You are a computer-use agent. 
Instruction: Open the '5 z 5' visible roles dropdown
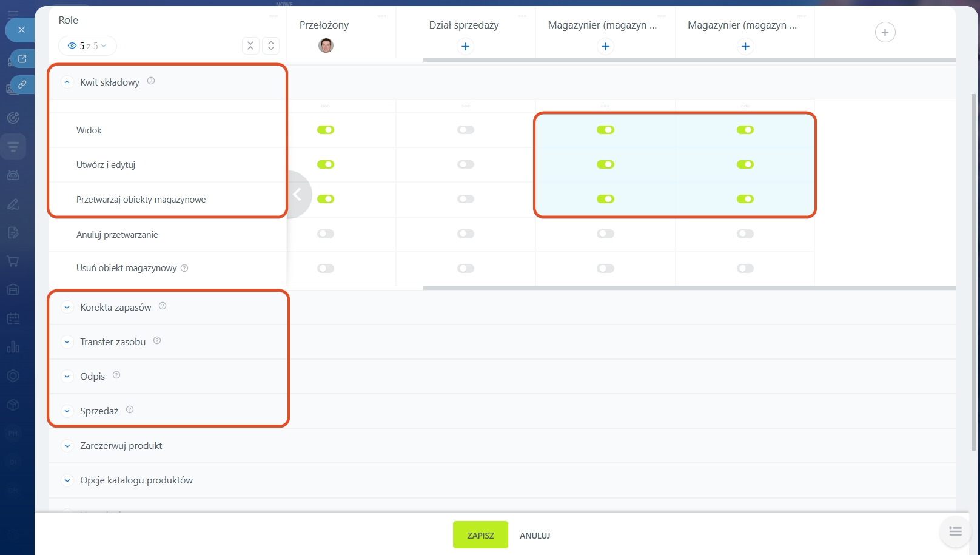[x=87, y=45]
